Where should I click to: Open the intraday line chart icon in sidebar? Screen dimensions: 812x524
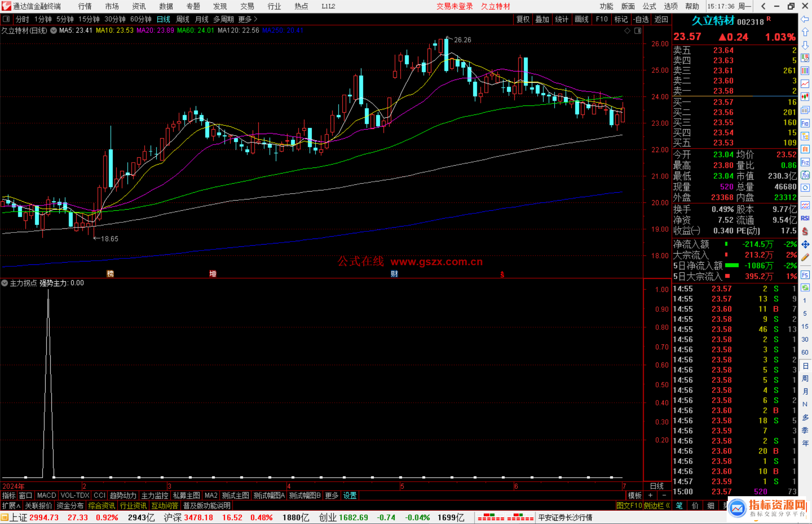coord(805,84)
